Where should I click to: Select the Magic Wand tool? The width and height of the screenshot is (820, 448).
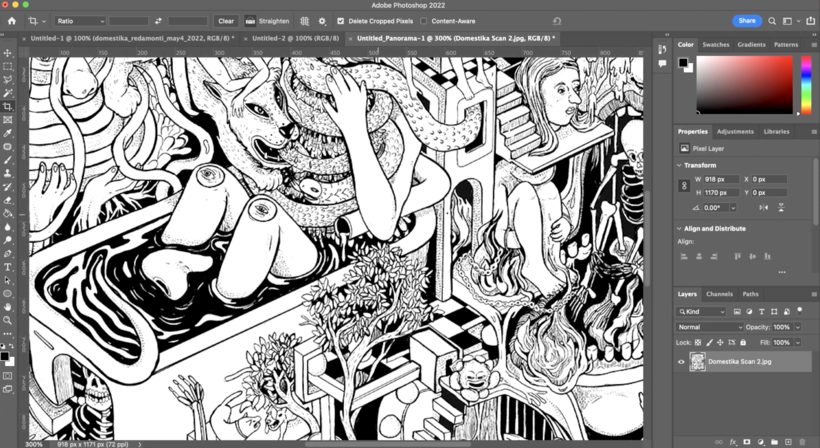tap(7, 93)
